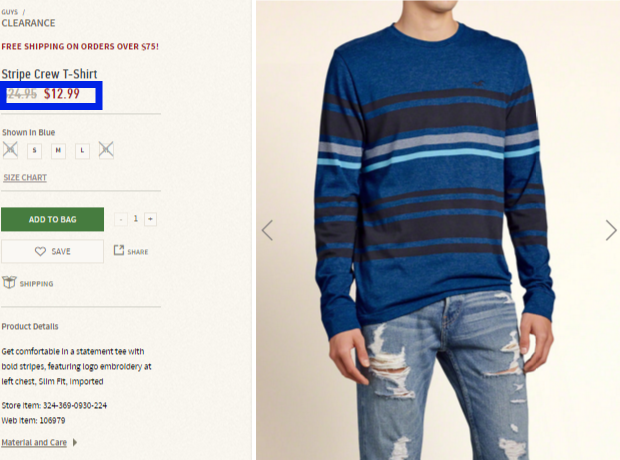Show next product image with right arrow
Image resolution: width=620 pixels, height=460 pixels.
(x=611, y=230)
